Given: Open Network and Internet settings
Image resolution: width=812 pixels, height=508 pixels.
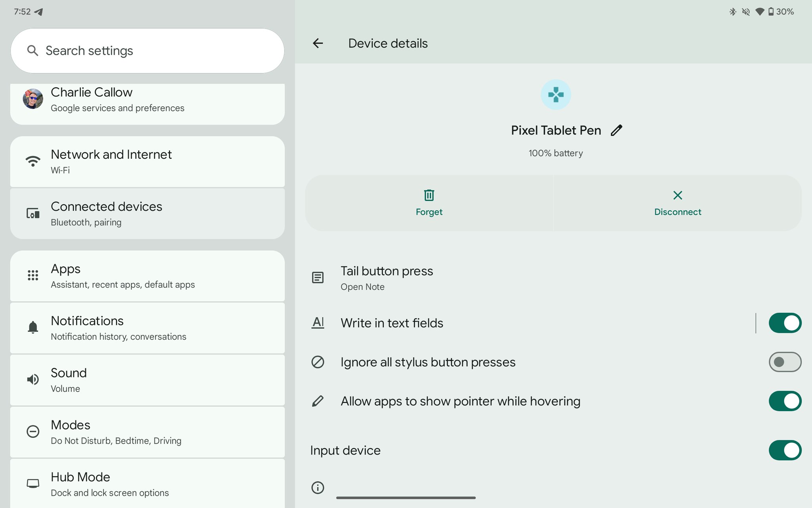Looking at the screenshot, I should (x=147, y=162).
